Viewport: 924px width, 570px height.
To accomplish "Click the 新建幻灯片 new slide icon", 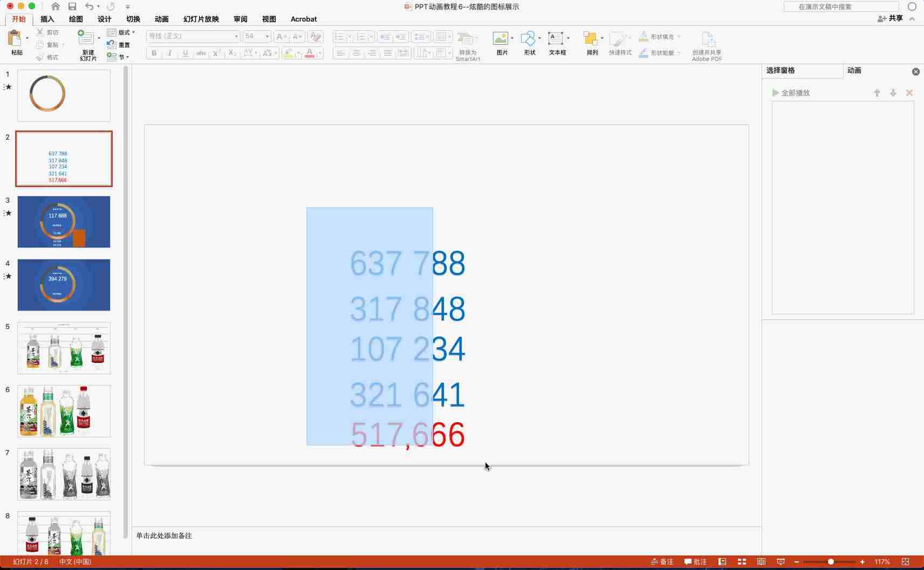I will tap(86, 38).
